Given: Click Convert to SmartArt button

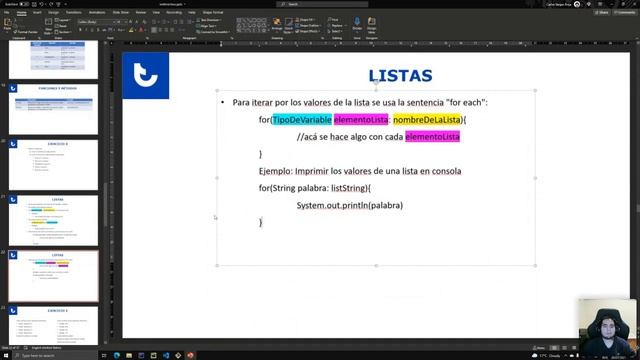Looking at the screenshot, I should [213, 32].
